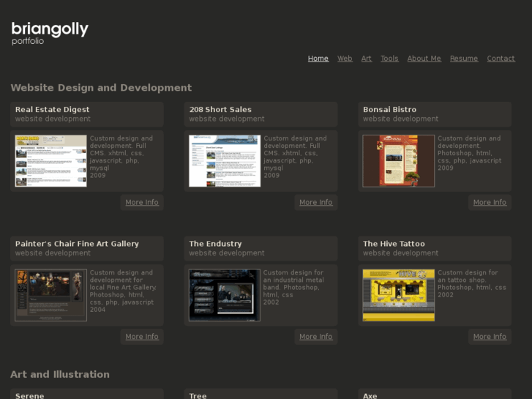The width and height of the screenshot is (532, 399).
Task: Open Real Estate Digest thumbnail
Action: (x=51, y=161)
